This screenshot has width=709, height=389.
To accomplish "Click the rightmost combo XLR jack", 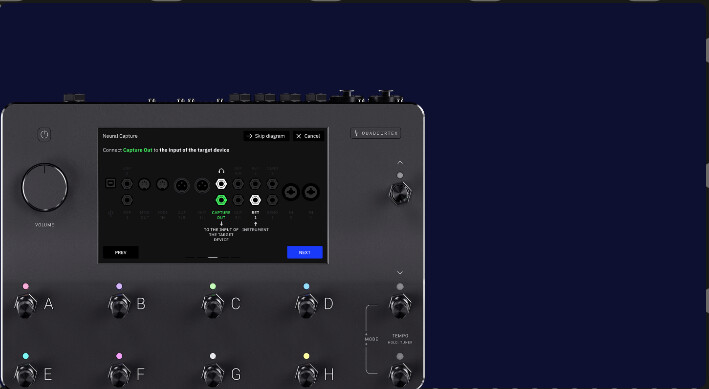I will tap(311, 192).
